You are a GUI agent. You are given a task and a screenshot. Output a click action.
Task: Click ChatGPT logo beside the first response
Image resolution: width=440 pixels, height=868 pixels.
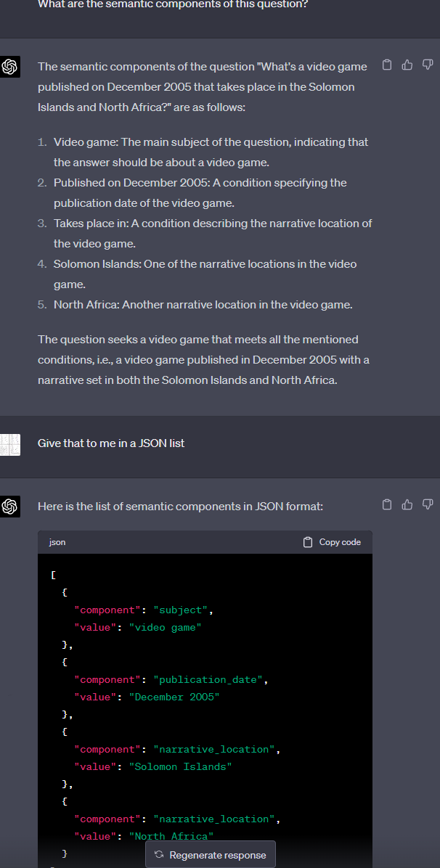(x=10, y=67)
